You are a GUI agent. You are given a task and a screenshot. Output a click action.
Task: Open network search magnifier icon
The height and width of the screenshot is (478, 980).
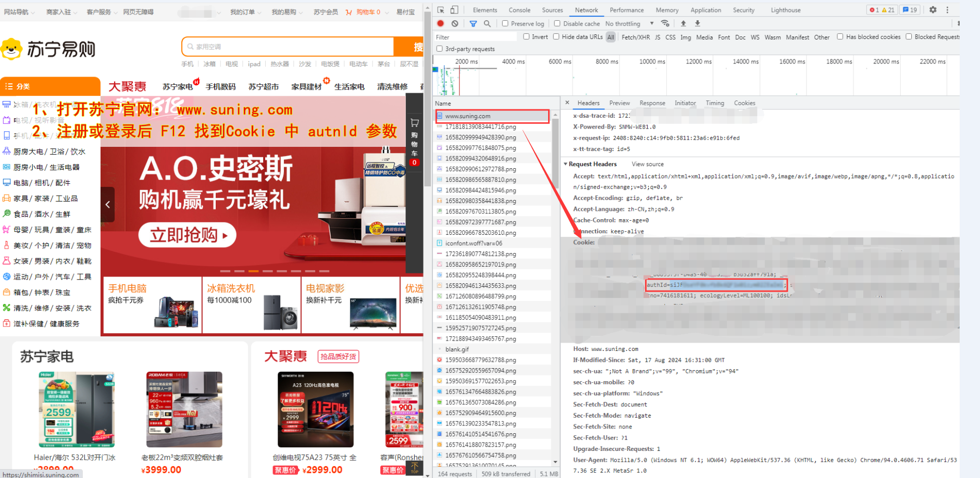pyautogui.click(x=487, y=23)
